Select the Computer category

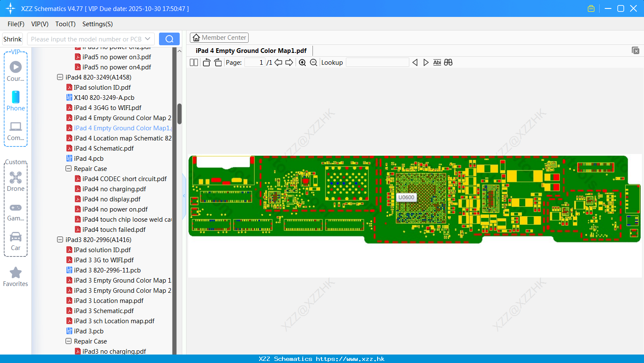(x=16, y=131)
